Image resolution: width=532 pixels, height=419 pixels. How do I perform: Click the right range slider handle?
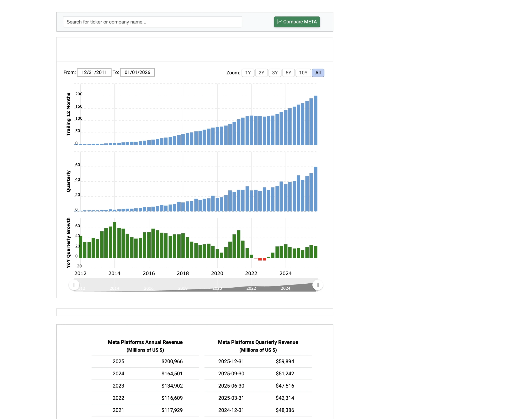[x=318, y=285]
